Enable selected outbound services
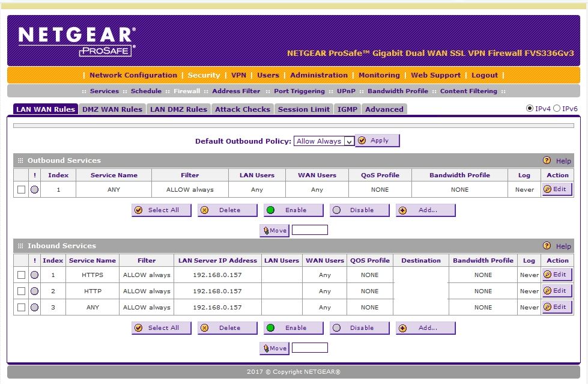The height and width of the screenshot is (384, 588). 293,210
